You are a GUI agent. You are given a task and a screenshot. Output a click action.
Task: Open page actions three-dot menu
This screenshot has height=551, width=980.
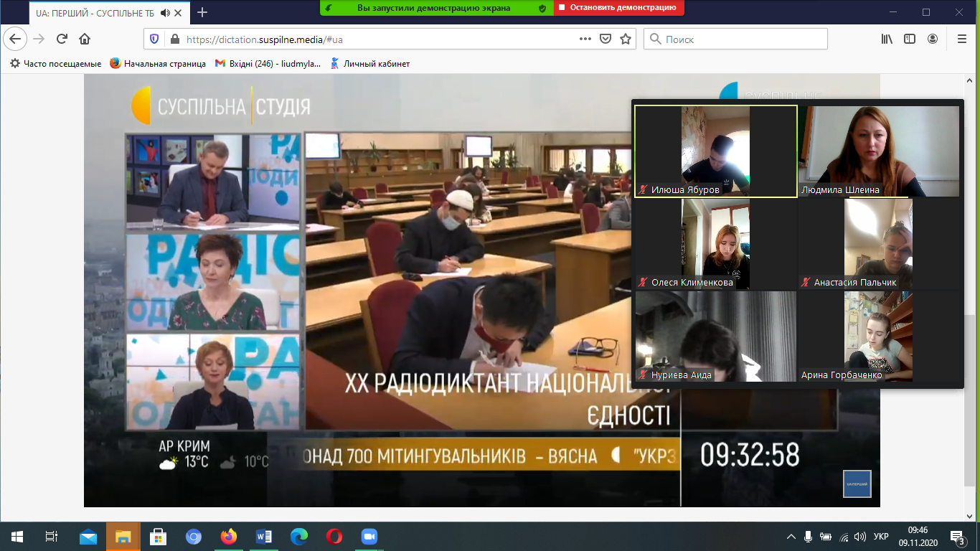pyautogui.click(x=585, y=39)
